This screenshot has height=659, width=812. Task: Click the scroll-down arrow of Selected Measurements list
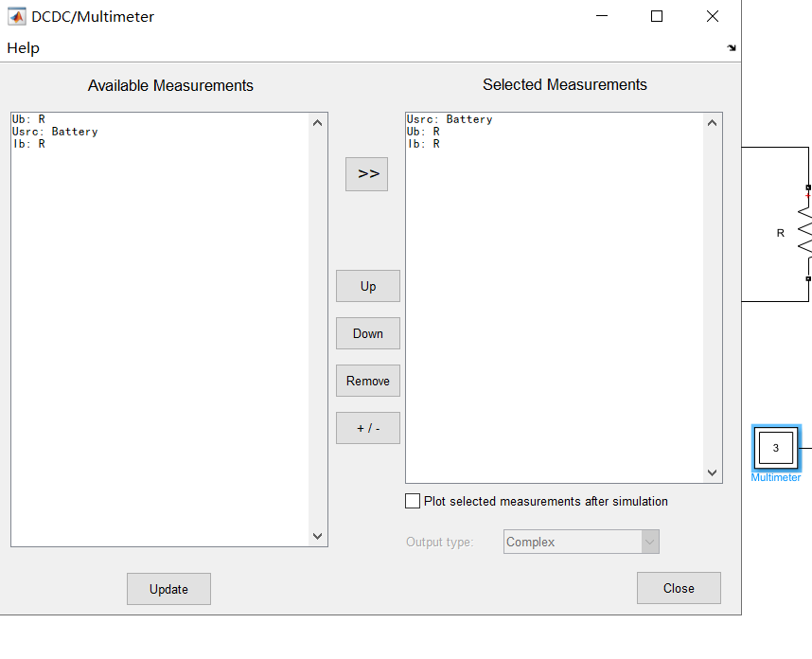(x=712, y=472)
